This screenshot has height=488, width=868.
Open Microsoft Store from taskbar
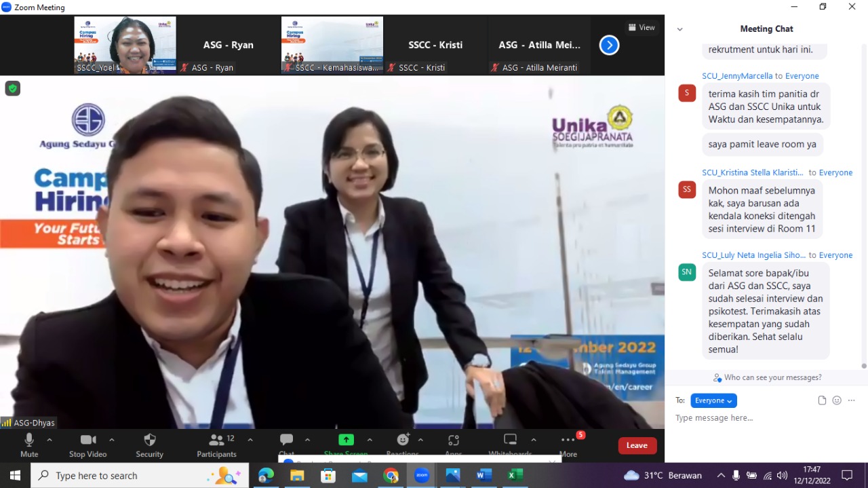coord(328,475)
